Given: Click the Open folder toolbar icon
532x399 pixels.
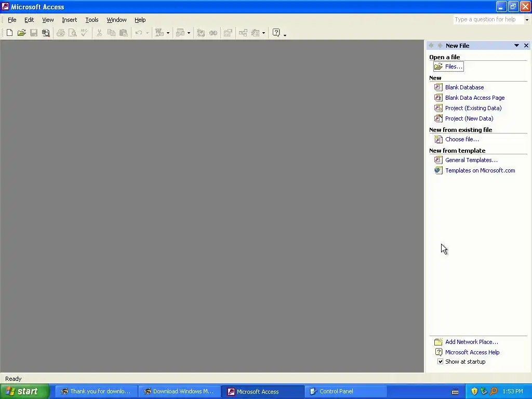Looking at the screenshot, I should (x=22, y=33).
